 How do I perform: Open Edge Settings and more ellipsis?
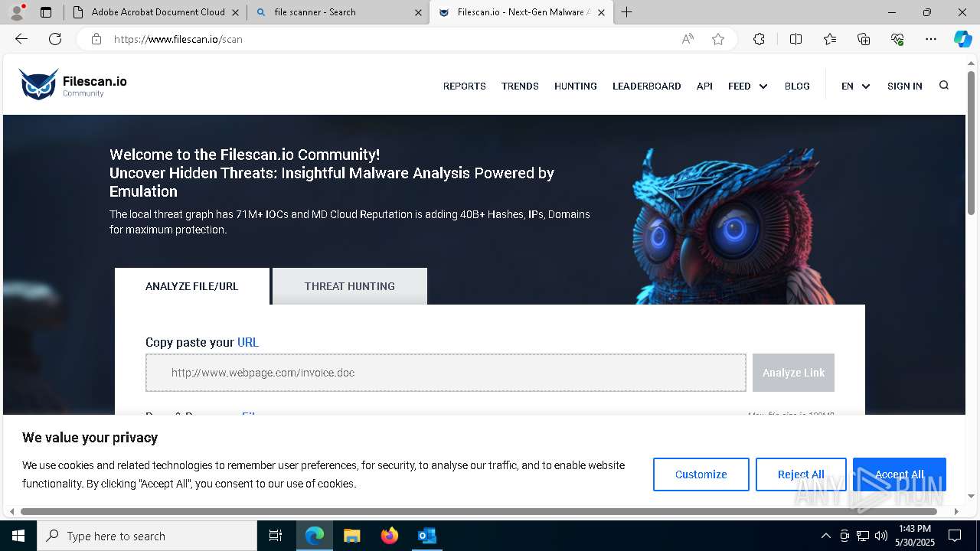click(x=931, y=39)
